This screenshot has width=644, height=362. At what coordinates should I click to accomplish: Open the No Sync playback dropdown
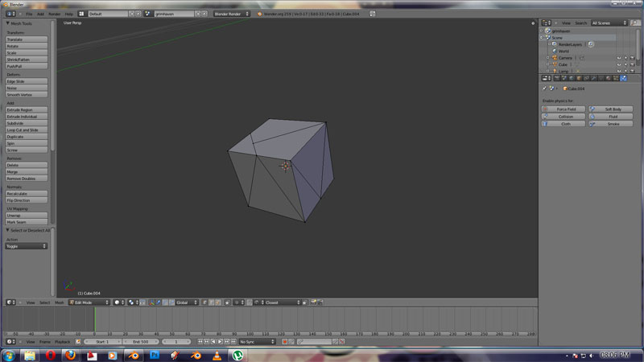click(x=257, y=341)
